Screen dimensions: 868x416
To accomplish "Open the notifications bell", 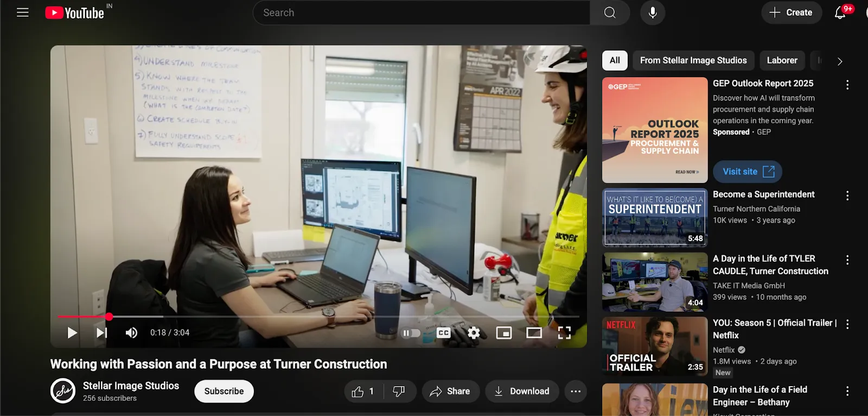I will (x=840, y=12).
